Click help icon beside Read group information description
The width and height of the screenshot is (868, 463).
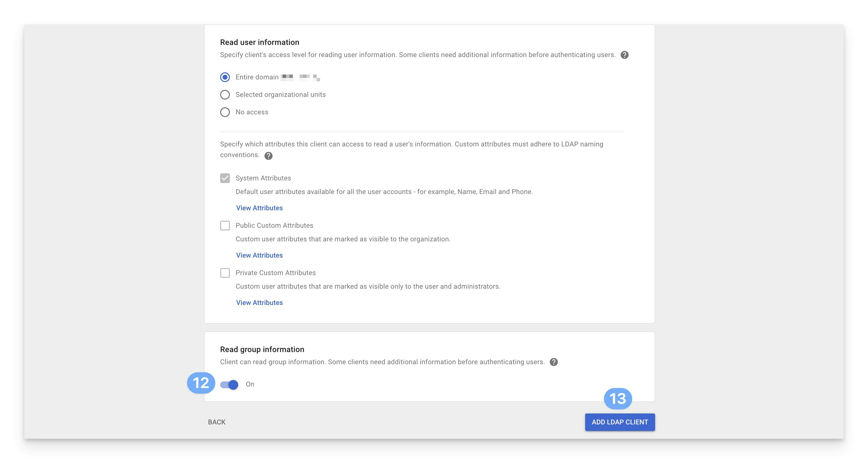pyautogui.click(x=554, y=362)
